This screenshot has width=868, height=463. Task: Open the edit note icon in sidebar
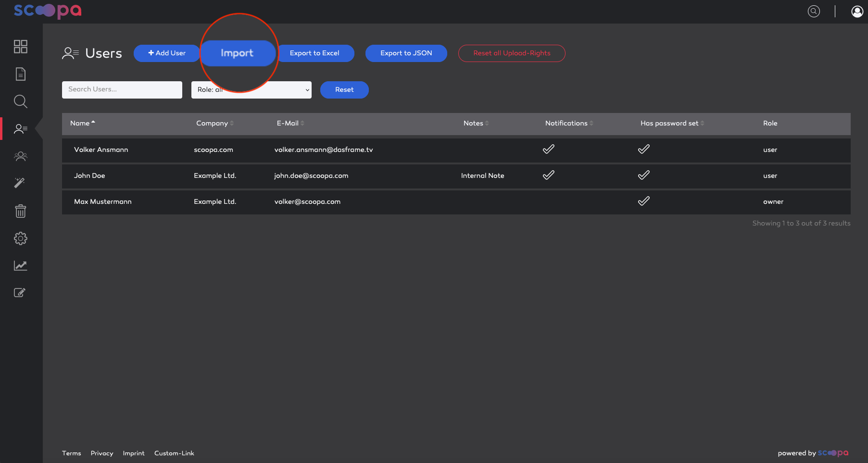(20, 292)
